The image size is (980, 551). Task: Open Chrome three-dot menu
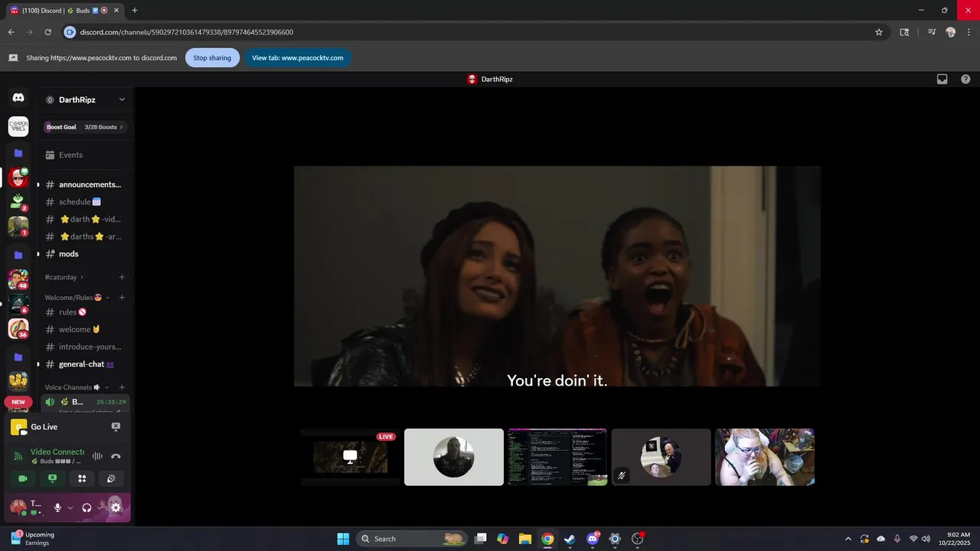coord(968,32)
